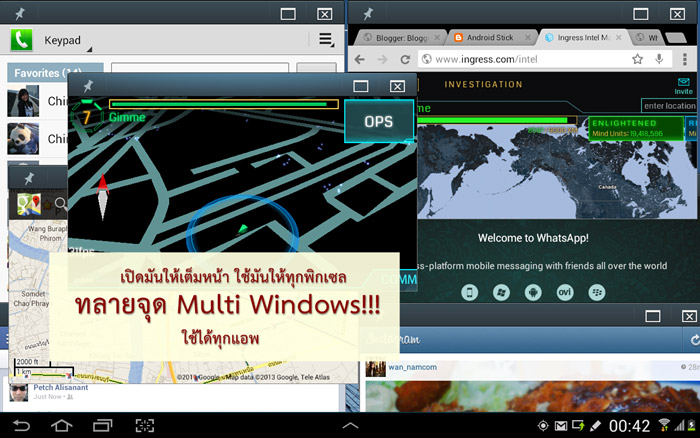Open the INVESTIGATION link on Intel page
The image size is (700, 438).
483,84
